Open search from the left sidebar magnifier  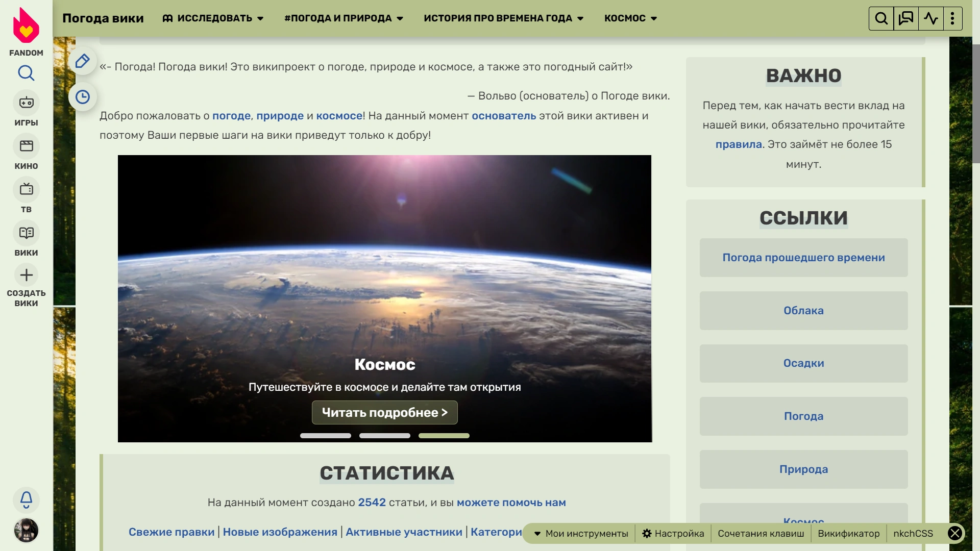[x=26, y=73]
